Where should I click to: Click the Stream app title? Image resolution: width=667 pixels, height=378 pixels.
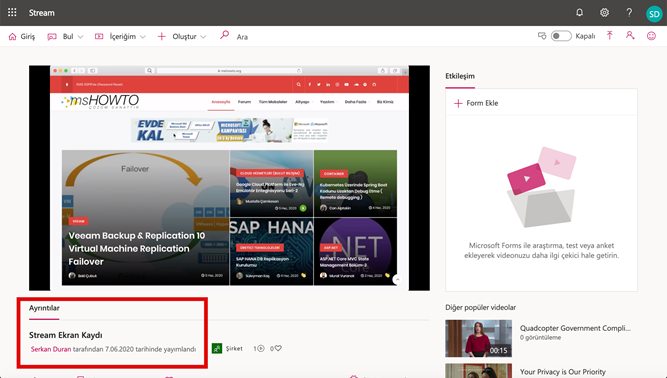42,13
